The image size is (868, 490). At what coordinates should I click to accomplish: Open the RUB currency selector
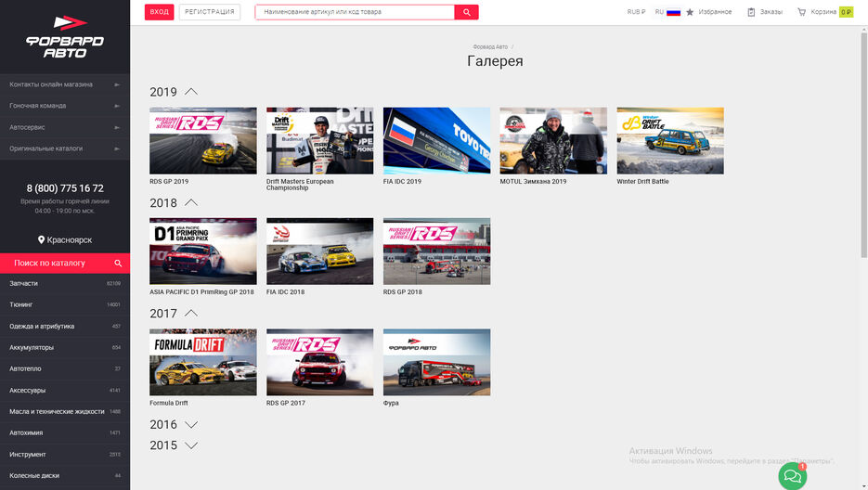click(636, 12)
